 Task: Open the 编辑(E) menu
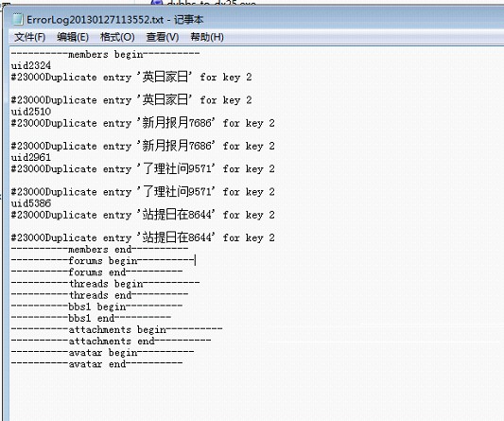pyautogui.click(x=73, y=37)
